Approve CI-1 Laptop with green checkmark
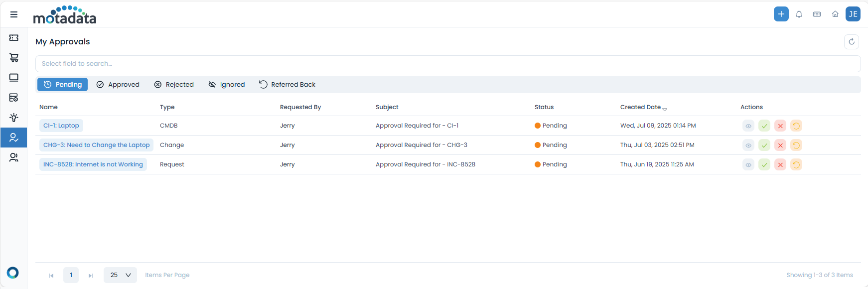 pyautogui.click(x=764, y=126)
